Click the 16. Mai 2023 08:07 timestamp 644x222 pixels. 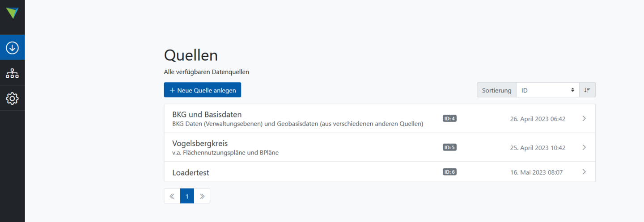coord(536,172)
